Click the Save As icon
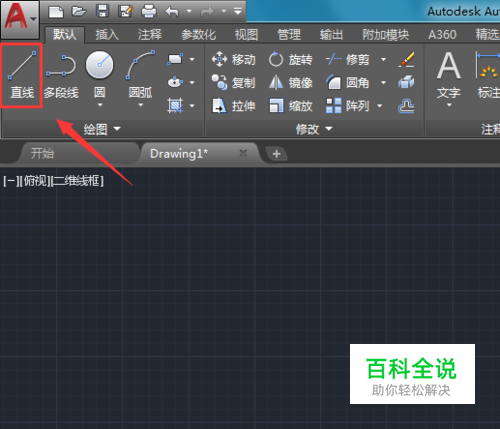500x429 pixels. (x=125, y=12)
